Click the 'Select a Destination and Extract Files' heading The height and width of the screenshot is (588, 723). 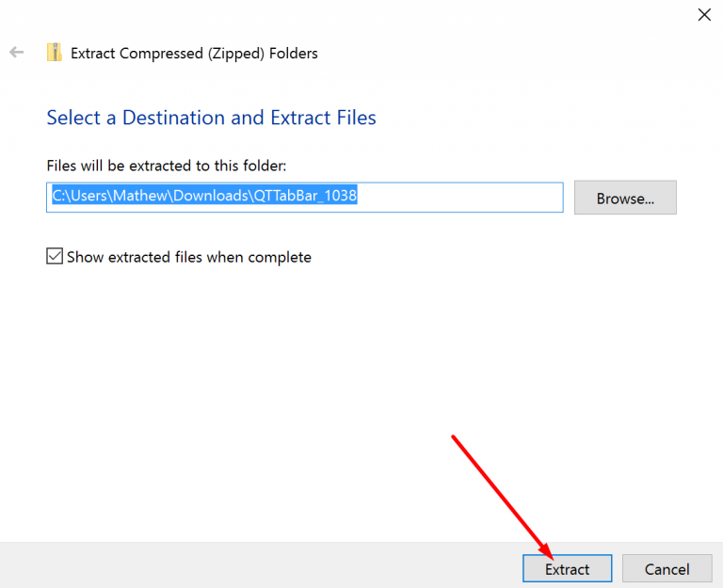(211, 118)
